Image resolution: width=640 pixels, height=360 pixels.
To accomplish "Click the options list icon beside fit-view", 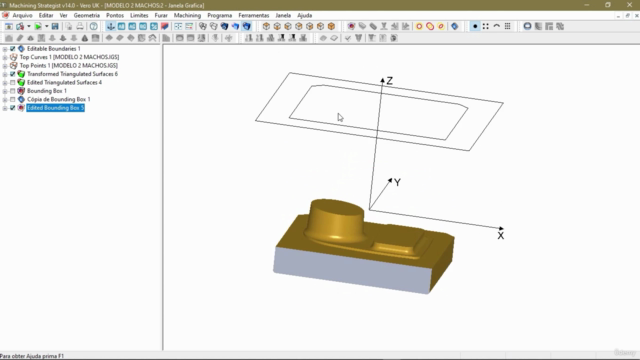I will (189, 27).
